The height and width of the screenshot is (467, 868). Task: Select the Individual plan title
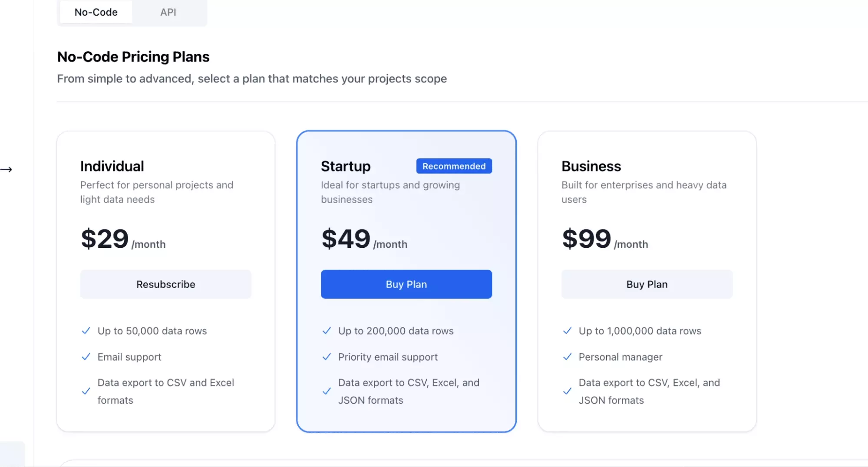pos(112,166)
